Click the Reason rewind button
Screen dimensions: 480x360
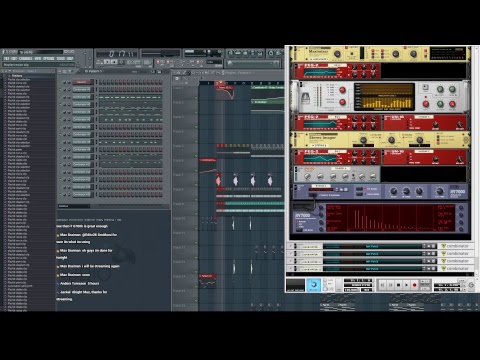coord(382,285)
